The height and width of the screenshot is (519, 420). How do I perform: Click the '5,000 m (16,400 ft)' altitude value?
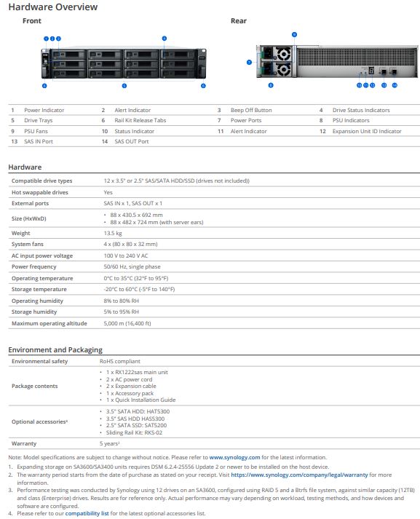[127, 323]
